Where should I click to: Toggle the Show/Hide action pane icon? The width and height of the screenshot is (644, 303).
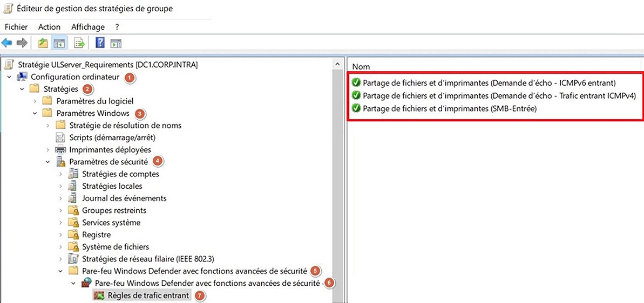click(116, 43)
